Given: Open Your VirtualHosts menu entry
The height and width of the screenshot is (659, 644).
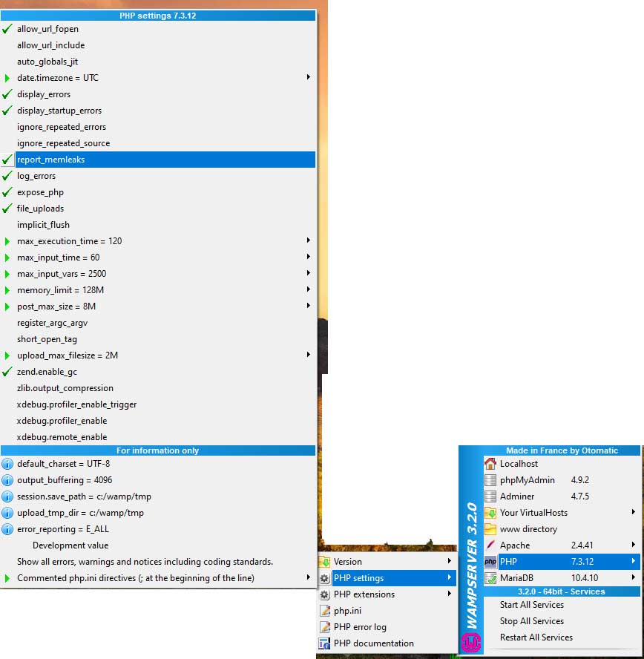Looking at the screenshot, I should (x=562, y=513).
